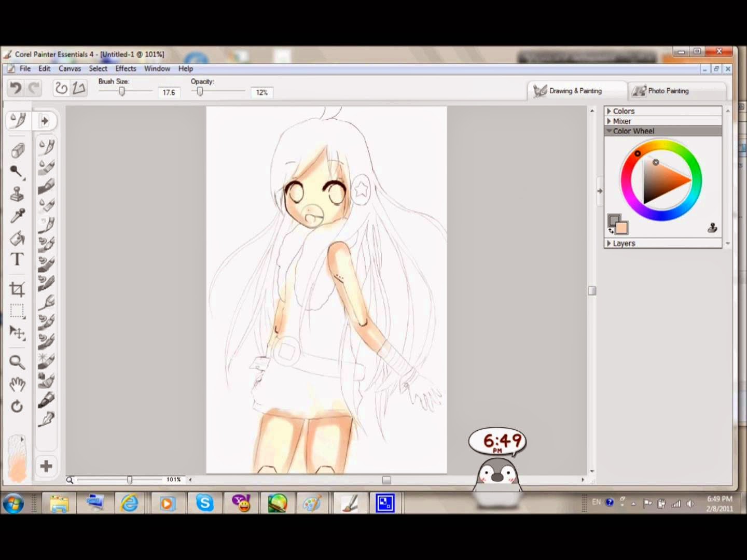Select freehand strokes mode icon

(61, 88)
